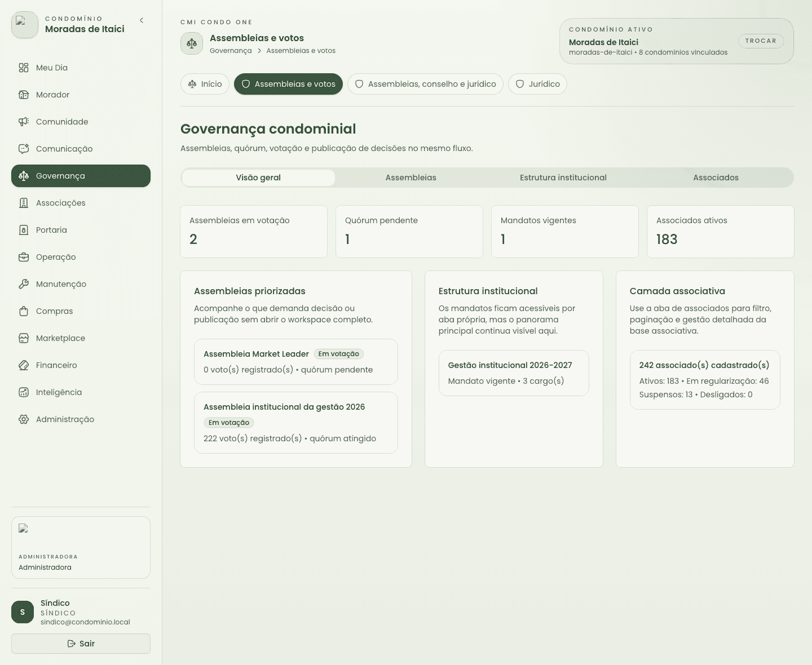
Task: Click the Governança scales icon in sidebar
Action: coord(24,176)
